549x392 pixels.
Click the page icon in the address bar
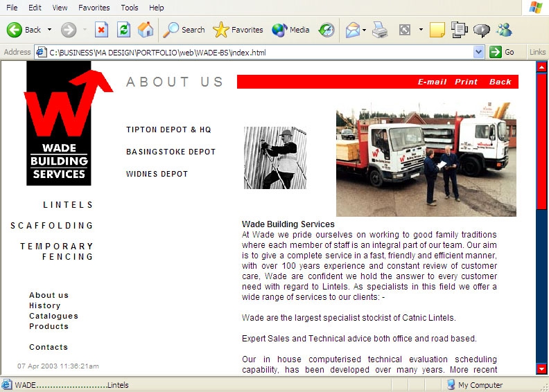(x=42, y=52)
